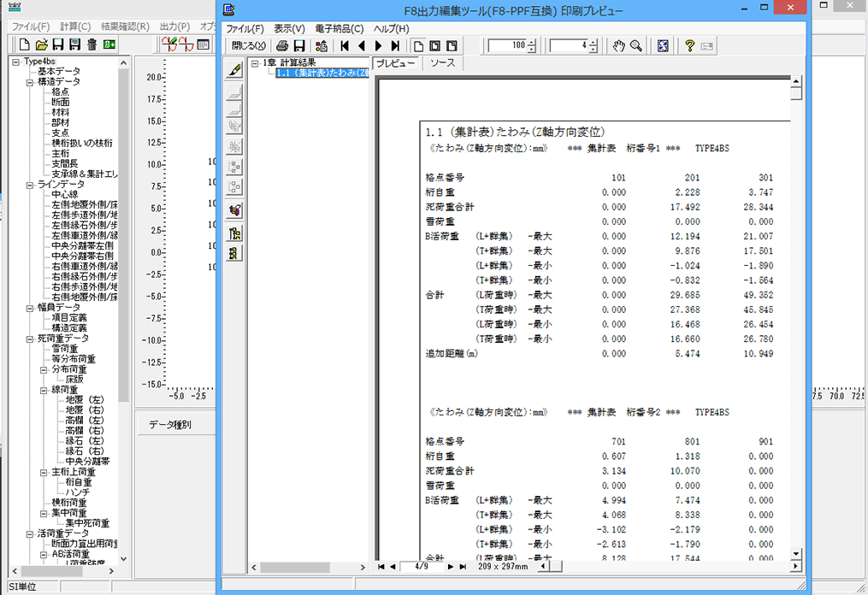Click the zoom percentage field showing 100
Viewport: 868px width, 595px height.
508,46
